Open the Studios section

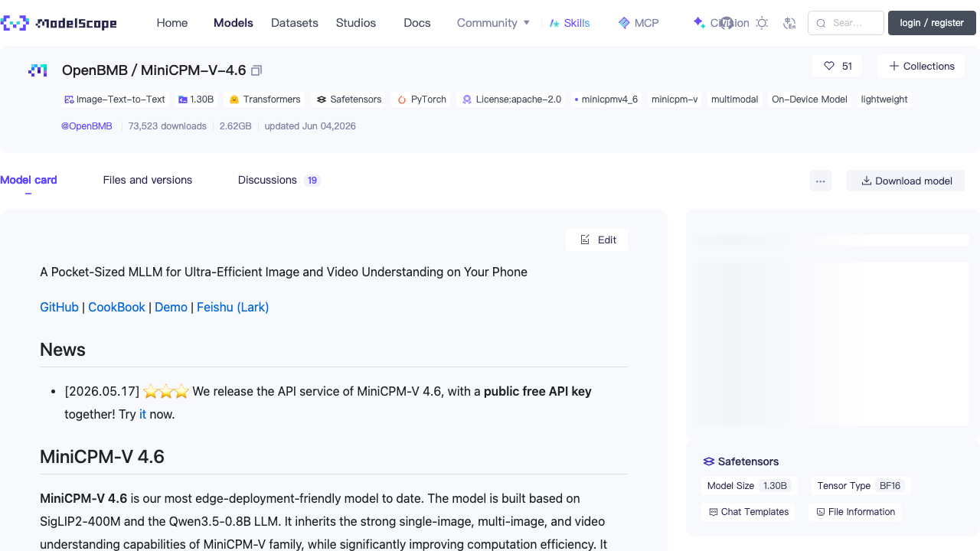[x=356, y=23]
